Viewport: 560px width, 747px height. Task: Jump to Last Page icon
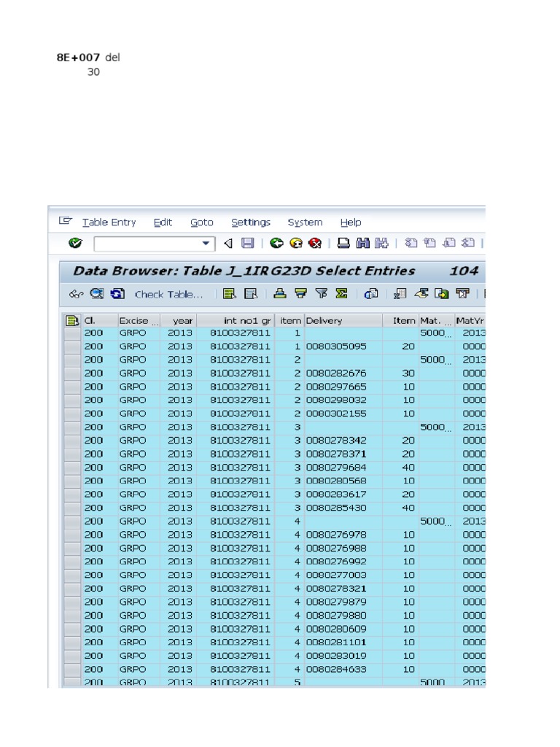click(x=468, y=244)
